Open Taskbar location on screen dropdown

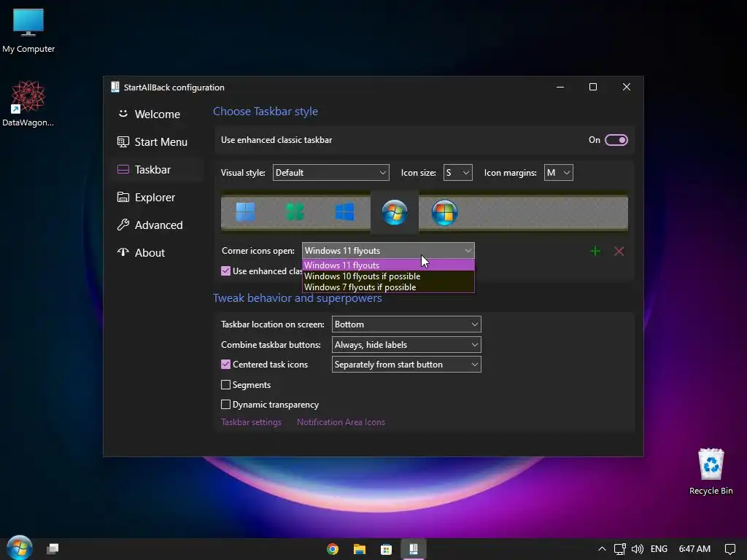406,324
